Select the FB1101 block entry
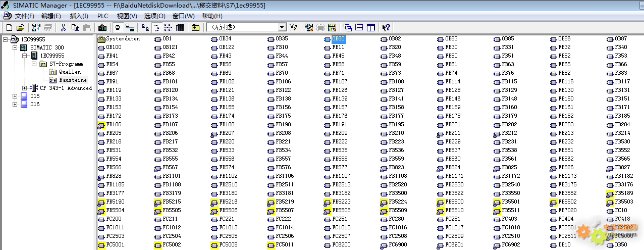The width and height of the screenshot is (644, 250). (x=168, y=176)
